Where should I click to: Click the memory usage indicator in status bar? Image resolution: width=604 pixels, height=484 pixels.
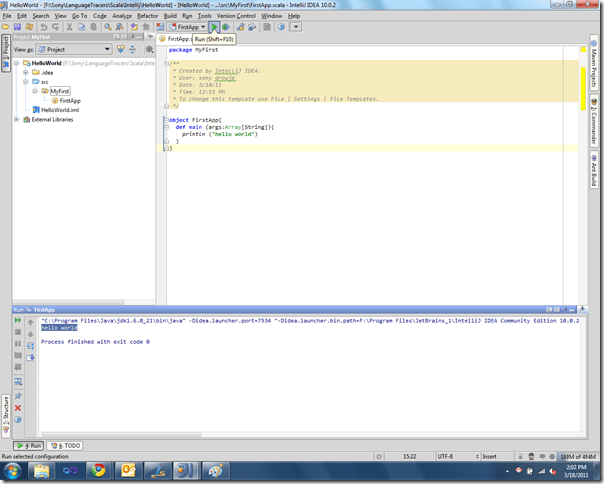(579, 455)
